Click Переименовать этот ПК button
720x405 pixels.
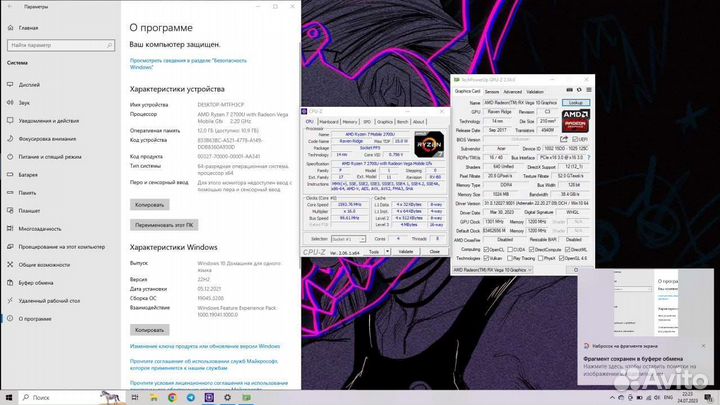coord(164,225)
